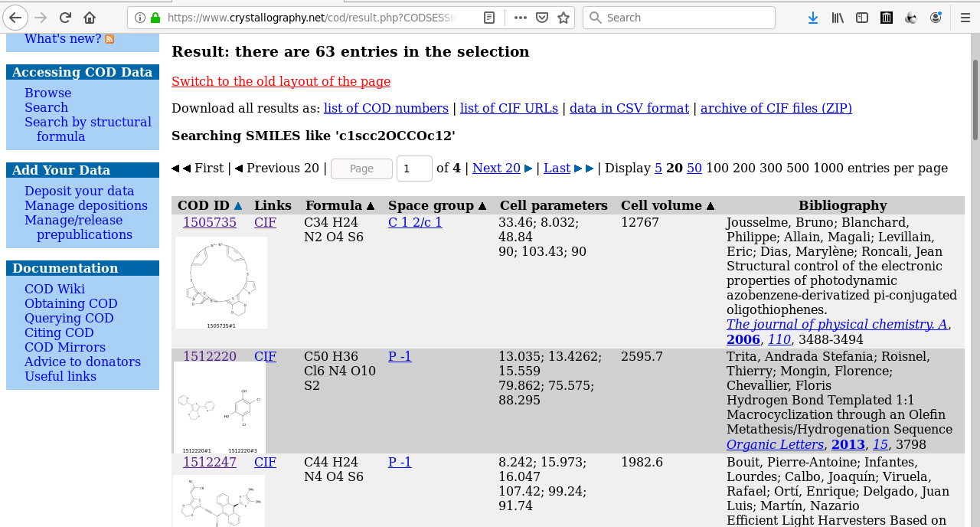The height and width of the screenshot is (527, 980).
Task: Sort results by Formula column arrow
Action: pos(371,206)
